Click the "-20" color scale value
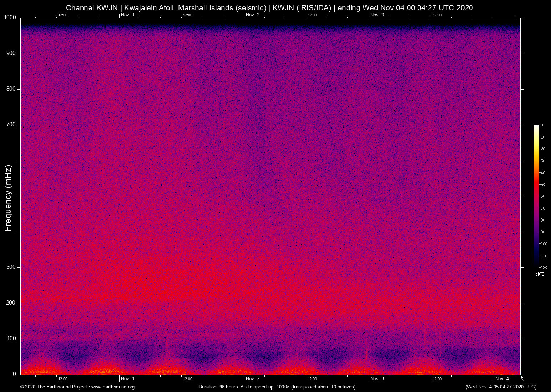The image size is (551, 392). (542, 149)
